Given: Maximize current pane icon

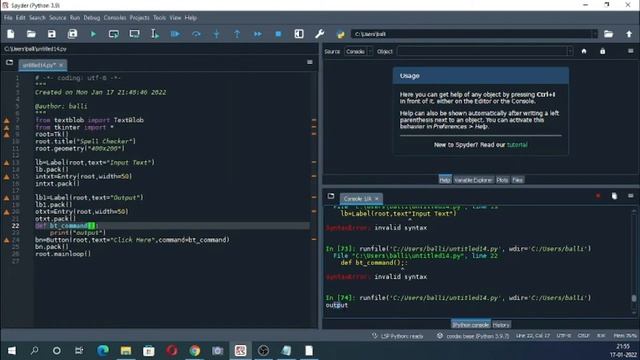Looking at the screenshot, I should pos(299,34).
